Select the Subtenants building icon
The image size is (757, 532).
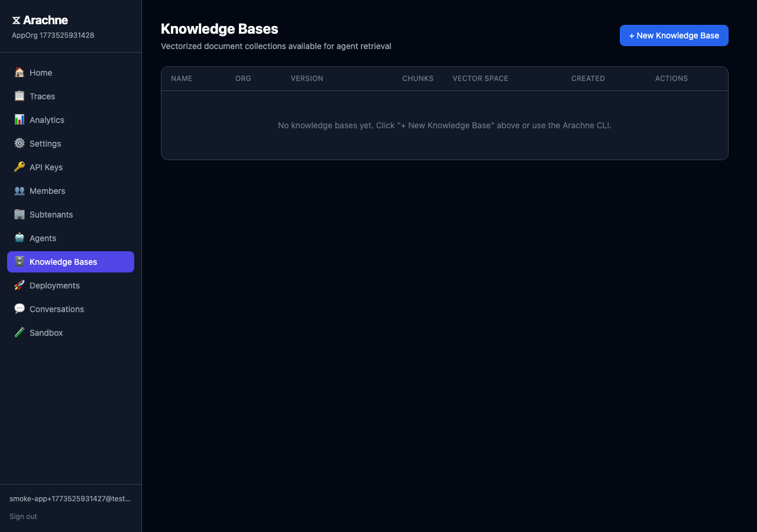click(18, 214)
